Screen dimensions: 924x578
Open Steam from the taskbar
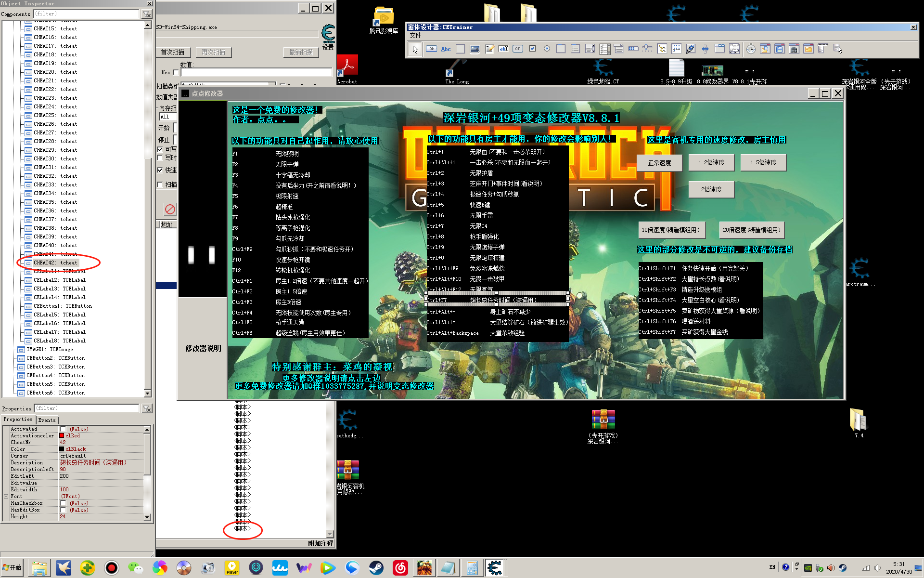[x=376, y=568]
